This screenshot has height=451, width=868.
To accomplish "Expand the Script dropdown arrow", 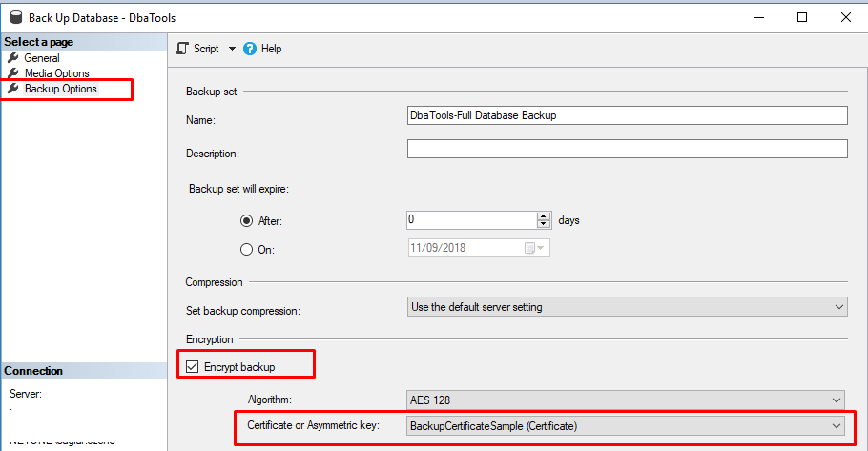I will (232, 49).
